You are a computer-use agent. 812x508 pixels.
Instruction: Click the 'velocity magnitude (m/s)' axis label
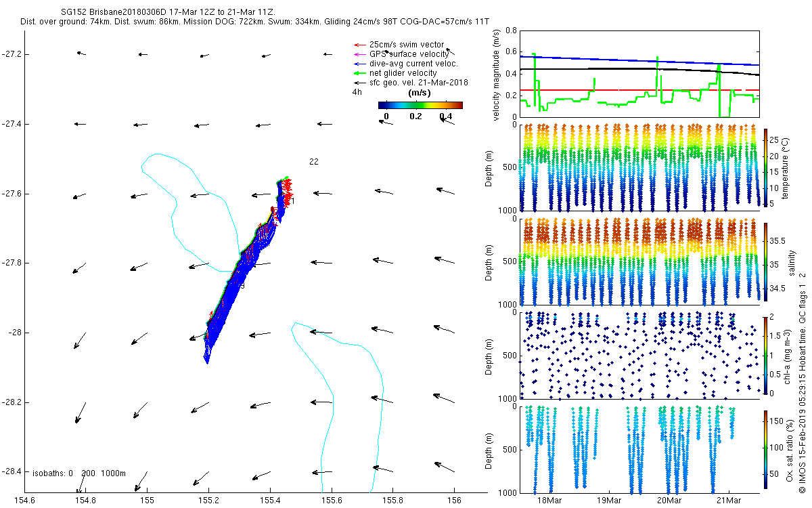tap(496, 75)
